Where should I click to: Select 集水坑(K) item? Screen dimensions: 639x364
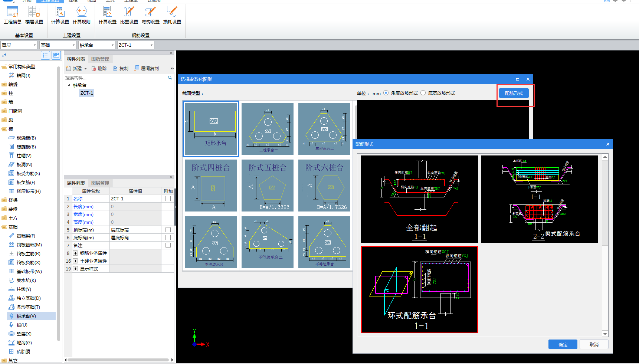[22, 280]
